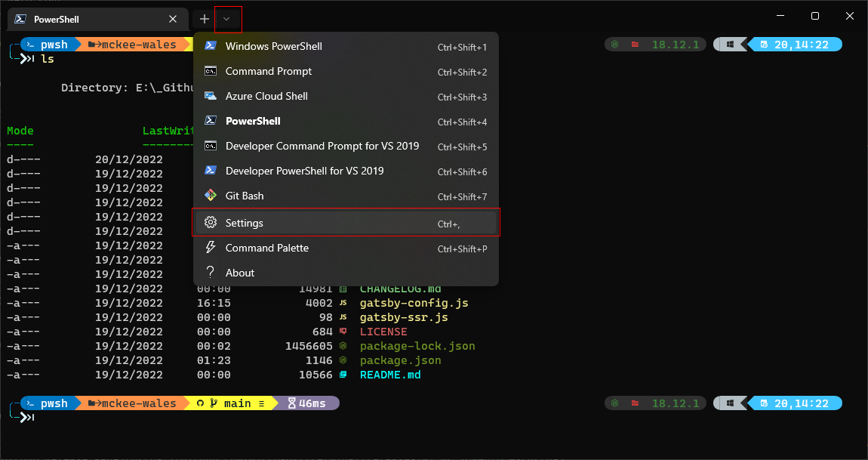868x460 pixels.
Task: Click the Command Palette lightning bolt icon
Action: (211, 248)
